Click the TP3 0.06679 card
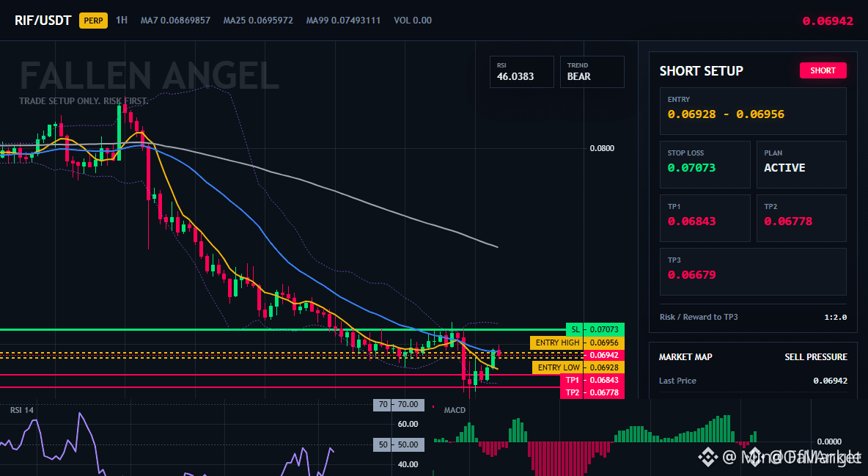 pyautogui.click(x=753, y=271)
